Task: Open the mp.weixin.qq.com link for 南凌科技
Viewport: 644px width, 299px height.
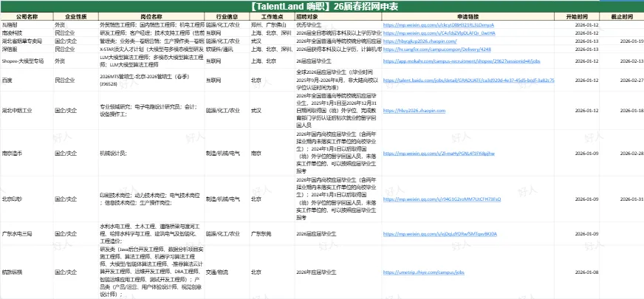Action: (439, 33)
